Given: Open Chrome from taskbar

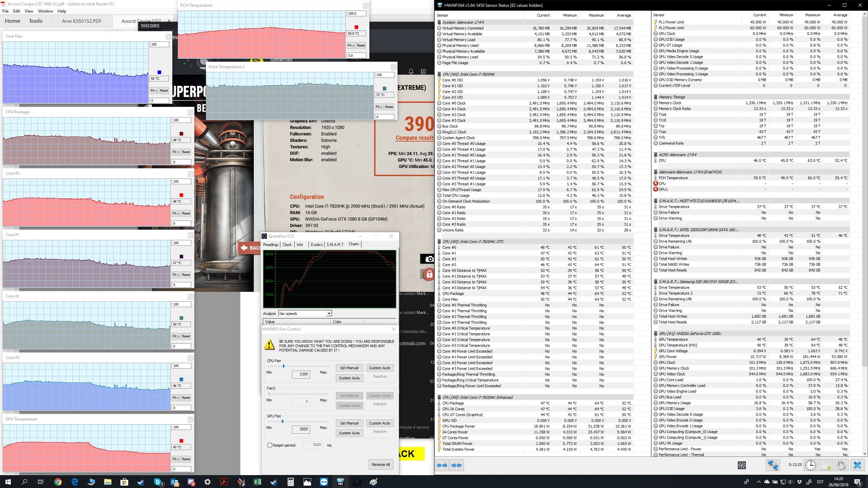Looking at the screenshot, I should tap(58, 482).
